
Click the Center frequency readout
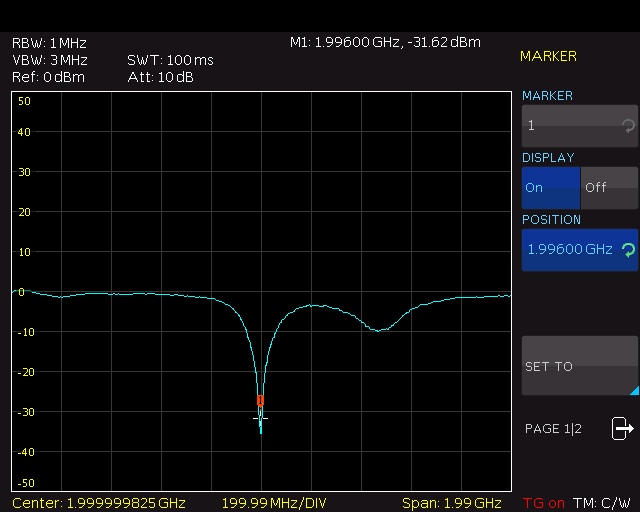click(98, 503)
